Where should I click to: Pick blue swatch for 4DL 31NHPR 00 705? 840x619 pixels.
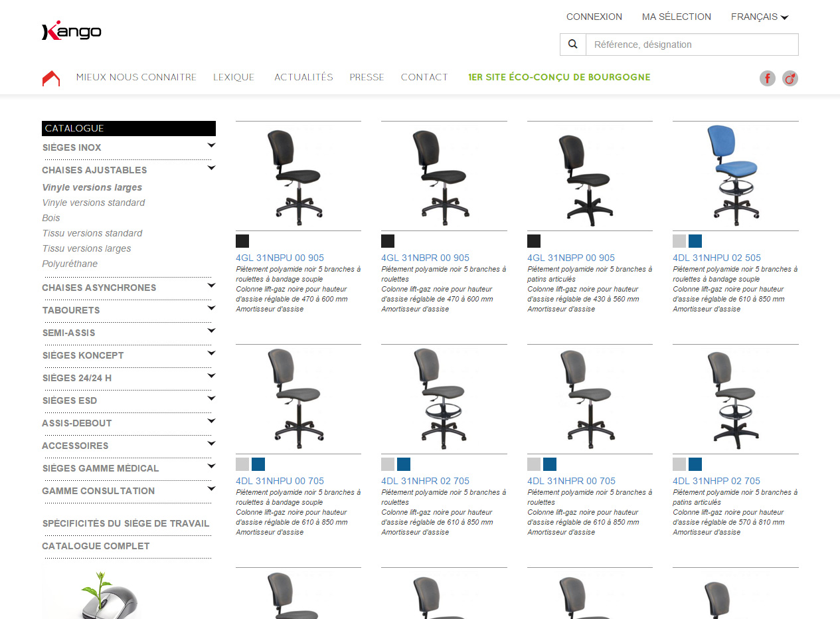pos(550,464)
